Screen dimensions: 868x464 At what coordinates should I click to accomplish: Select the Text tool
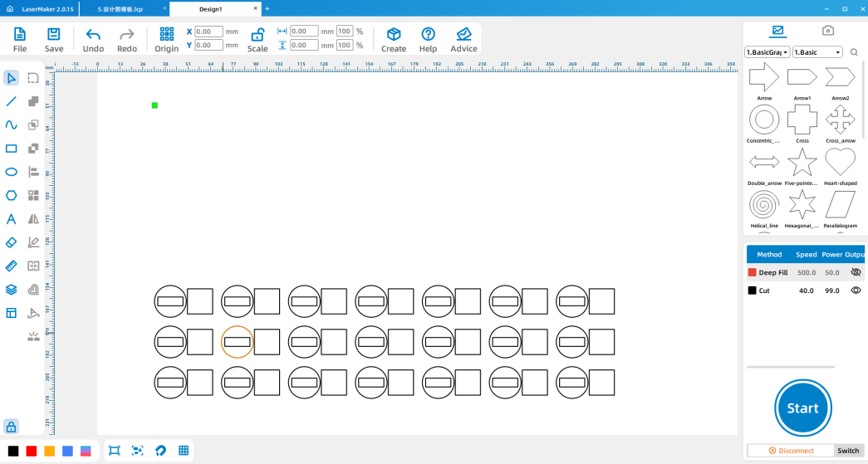click(x=11, y=219)
